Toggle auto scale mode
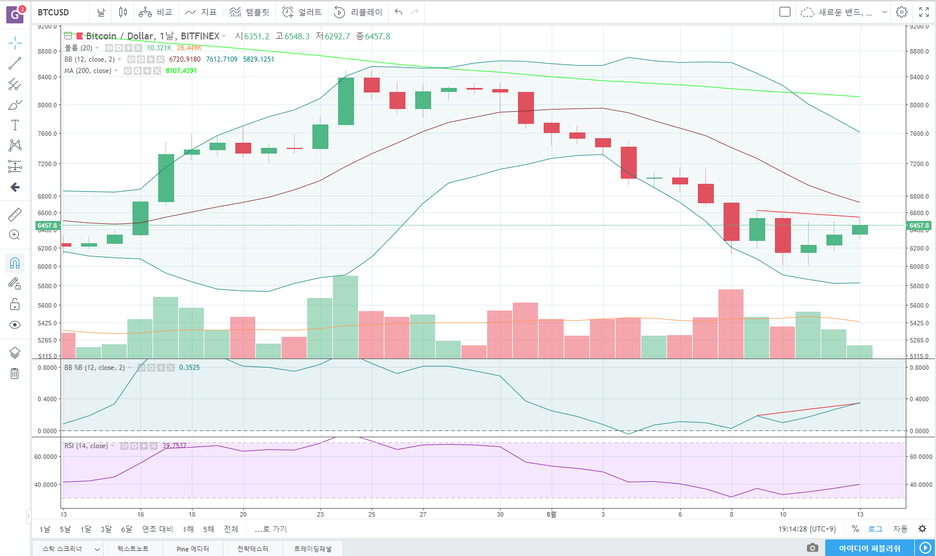This screenshot has height=556, width=936. (900, 529)
